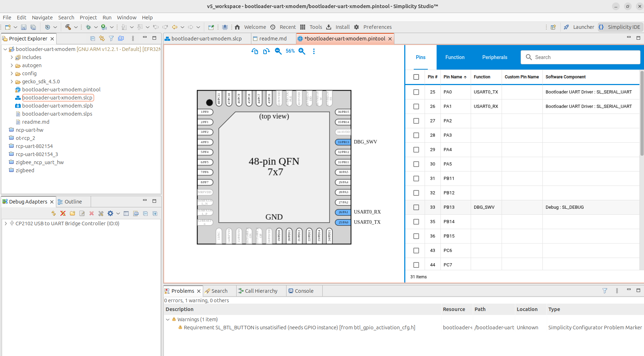644x356 pixels.
Task: Check the checkbox for pin PA0
Action: [416, 92]
